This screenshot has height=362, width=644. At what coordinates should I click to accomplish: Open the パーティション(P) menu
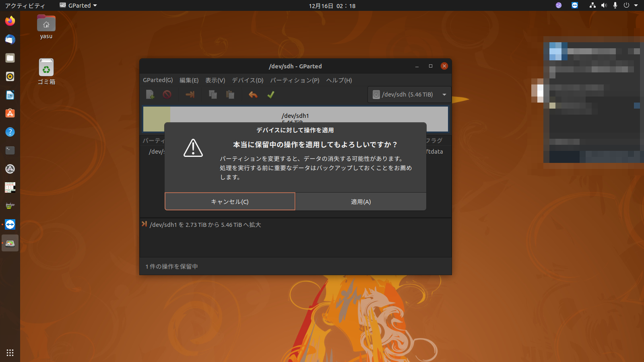point(295,80)
